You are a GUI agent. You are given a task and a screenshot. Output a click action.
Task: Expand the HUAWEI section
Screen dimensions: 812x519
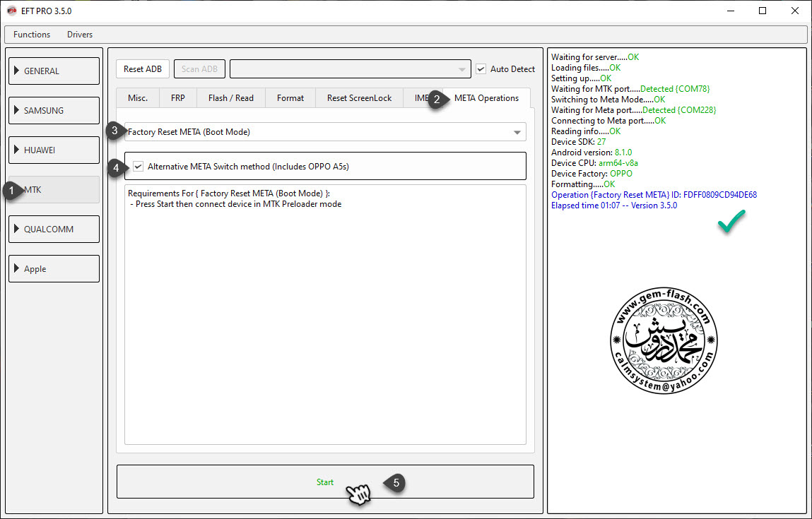click(54, 150)
